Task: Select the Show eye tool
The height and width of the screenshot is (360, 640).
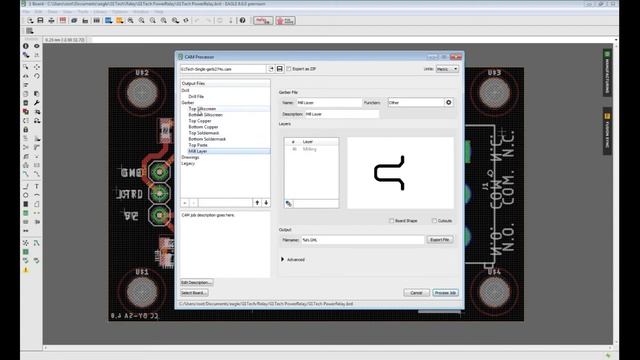Action: pos(37,46)
